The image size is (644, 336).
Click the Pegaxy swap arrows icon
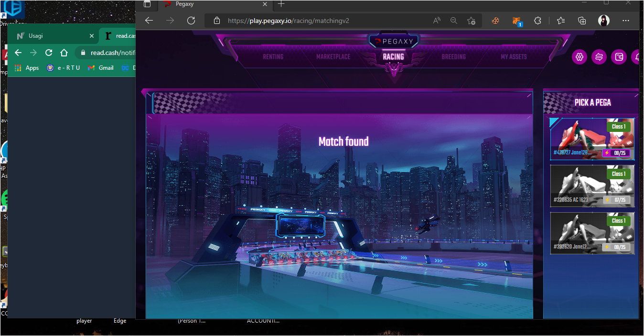click(599, 57)
